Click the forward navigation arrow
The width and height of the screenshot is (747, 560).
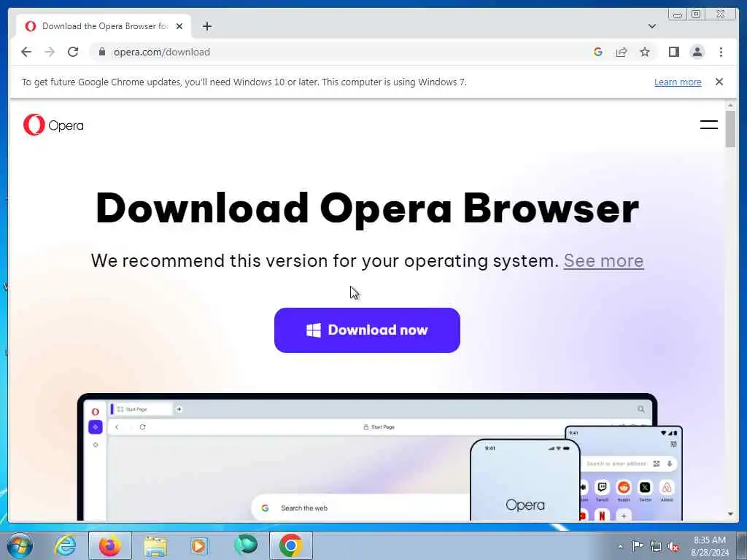(x=50, y=52)
